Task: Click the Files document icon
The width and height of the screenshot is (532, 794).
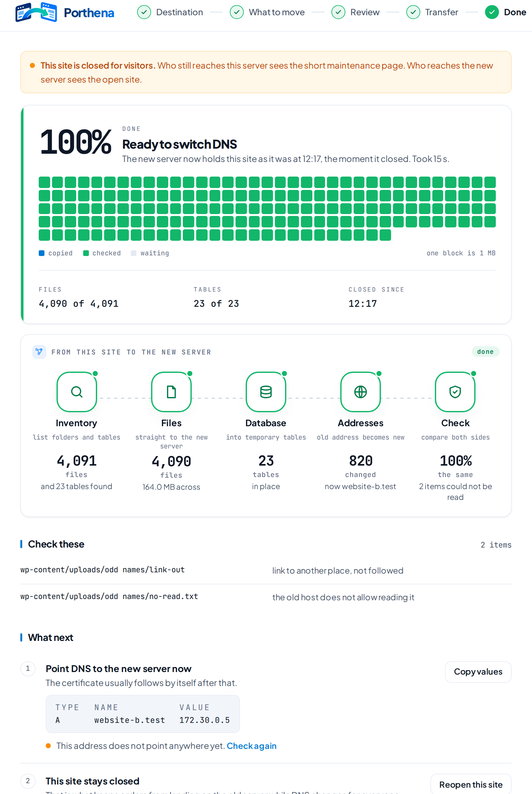Action: tap(171, 392)
